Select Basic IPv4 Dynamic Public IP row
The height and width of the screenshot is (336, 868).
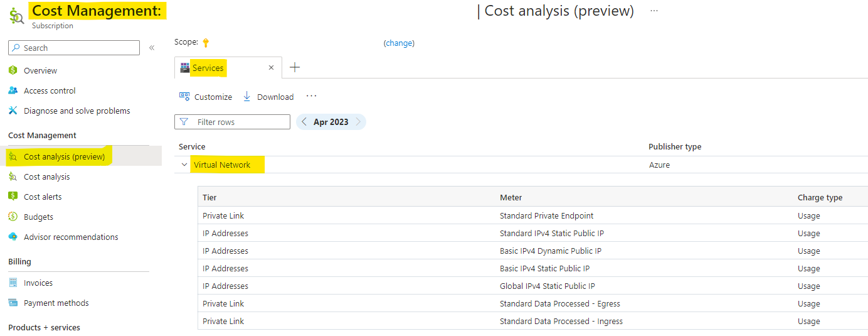click(532, 251)
